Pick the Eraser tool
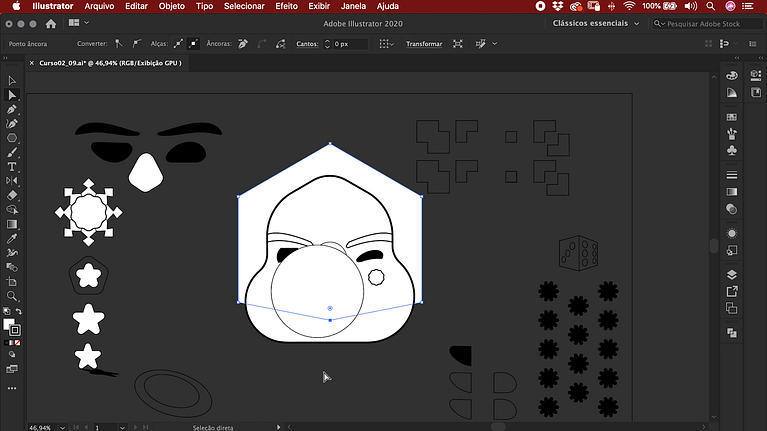 [x=12, y=196]
